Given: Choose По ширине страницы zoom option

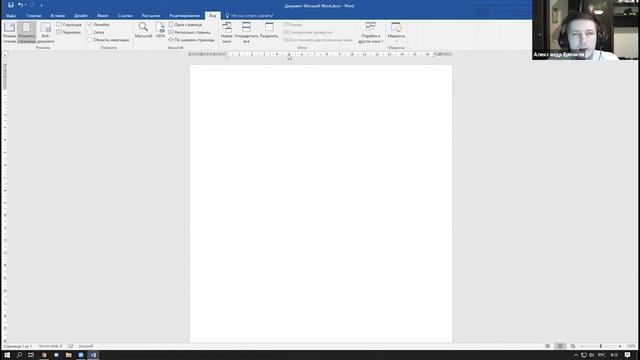Looking at the screenshot, I should 191,40.
